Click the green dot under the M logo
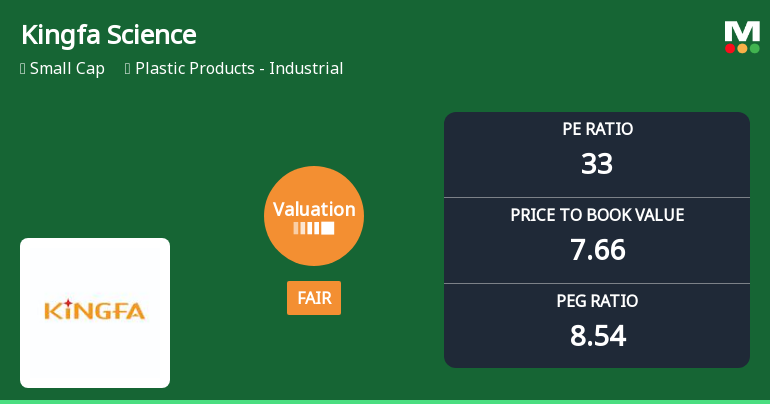Image resolution: width=770 pixels, height=404 pixels. pyautogui.click(x=754, y=48)
